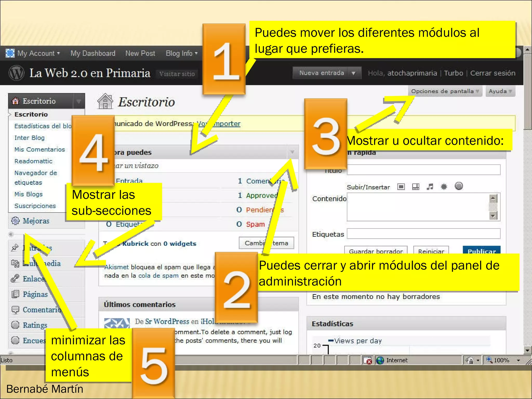
Task: Click the browser scrollbar down arrow
Action: point(527,350)
